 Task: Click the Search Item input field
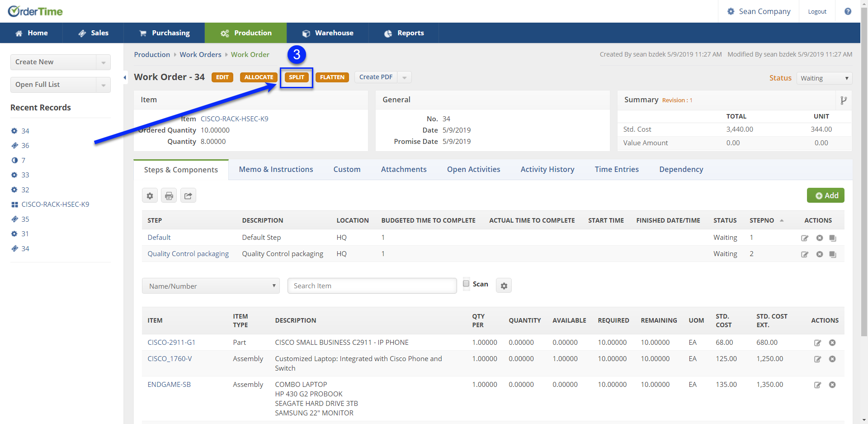click(x=372, y=286)
